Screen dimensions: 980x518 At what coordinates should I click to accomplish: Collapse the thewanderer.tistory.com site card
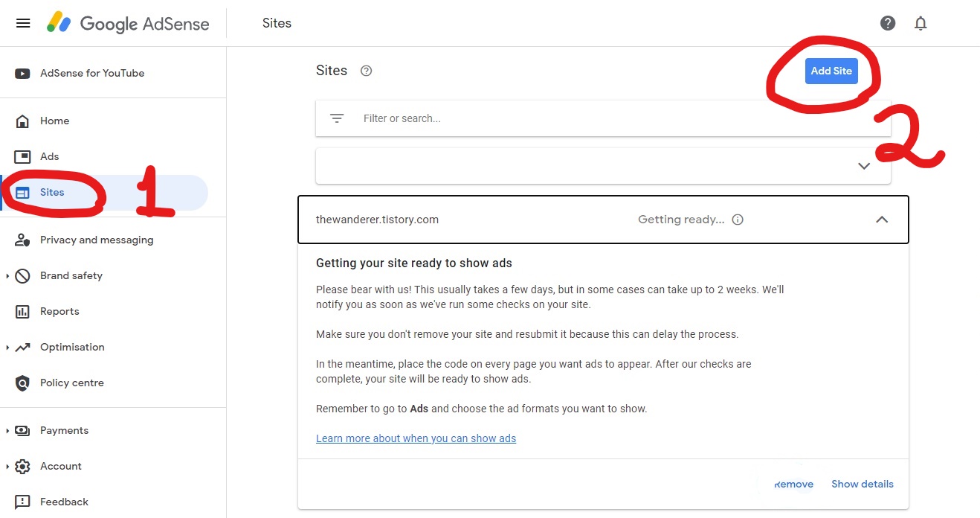882,220
